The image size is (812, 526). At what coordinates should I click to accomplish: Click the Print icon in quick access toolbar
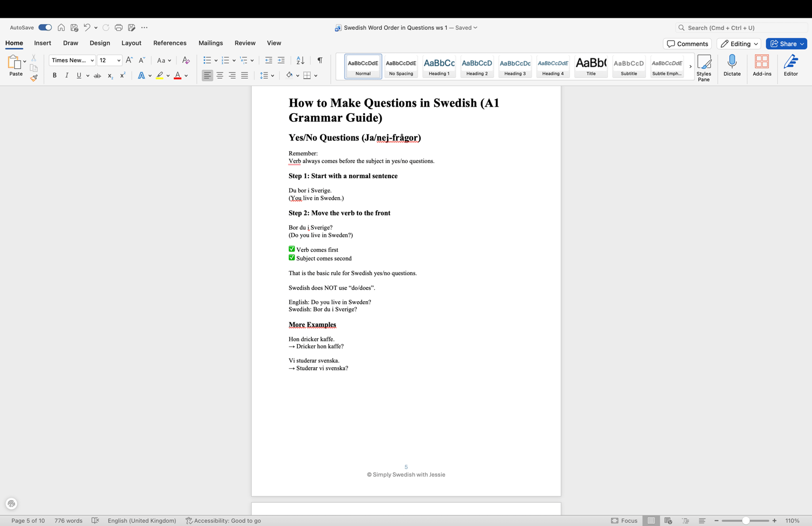tap(119, 28)
